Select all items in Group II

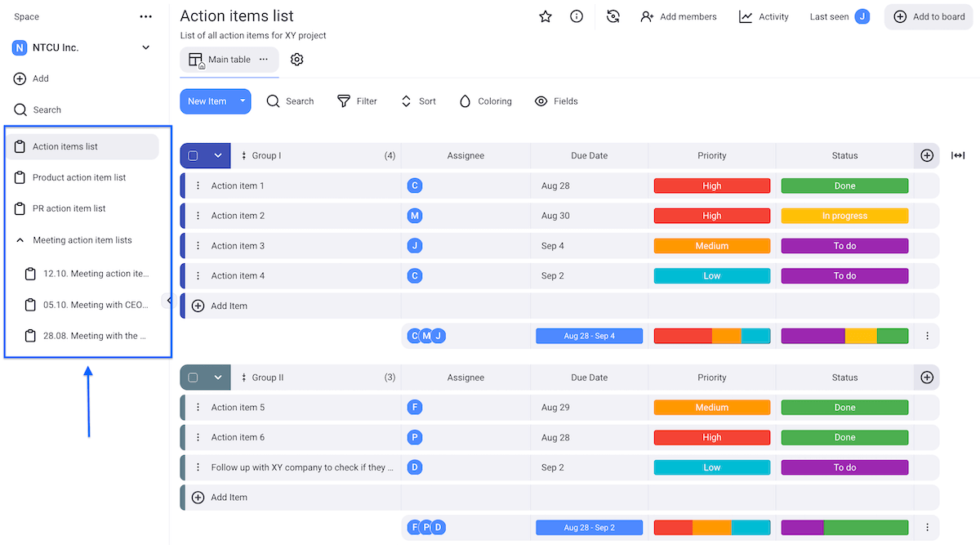click(194, 377)
